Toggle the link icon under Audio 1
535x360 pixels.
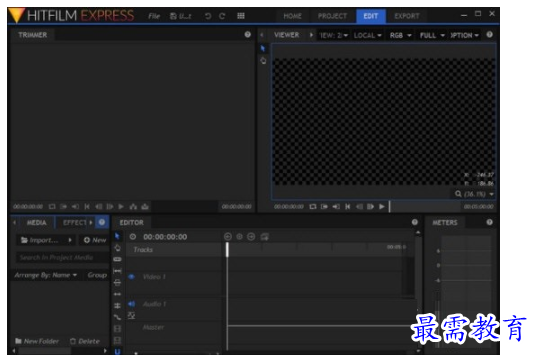point(131,315)
